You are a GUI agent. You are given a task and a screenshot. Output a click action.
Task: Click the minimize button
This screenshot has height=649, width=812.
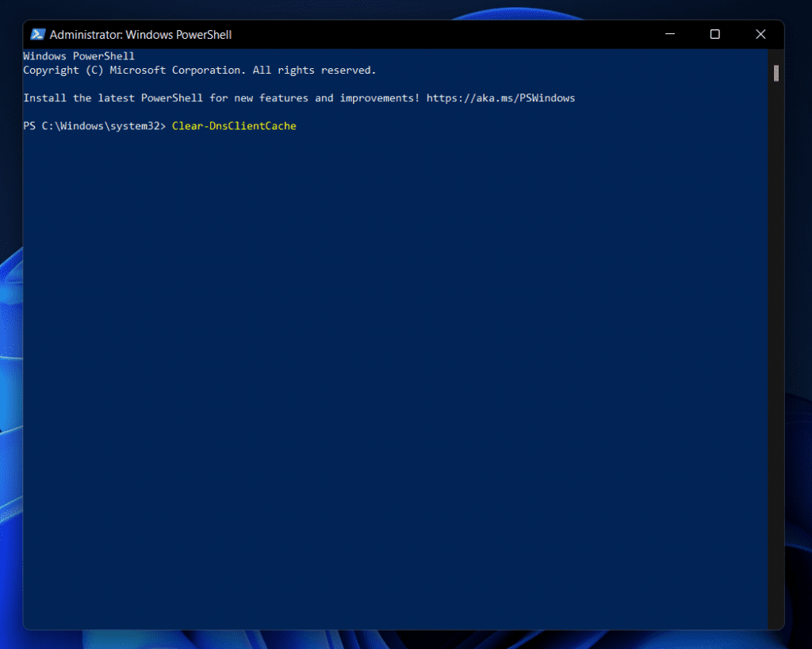click(670, 34)
